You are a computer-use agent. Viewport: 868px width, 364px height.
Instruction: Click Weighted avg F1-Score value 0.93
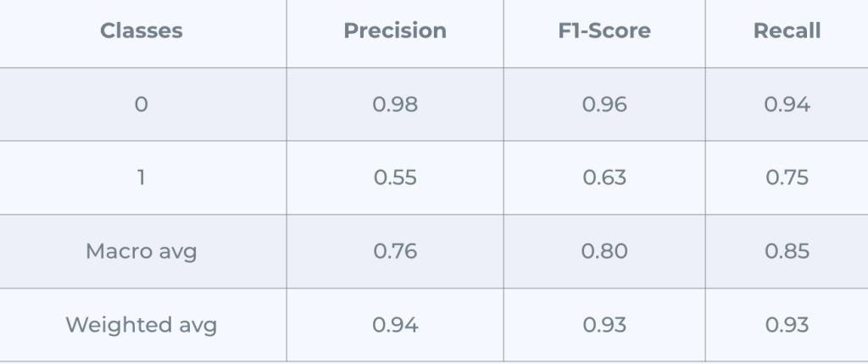(604, 325)
